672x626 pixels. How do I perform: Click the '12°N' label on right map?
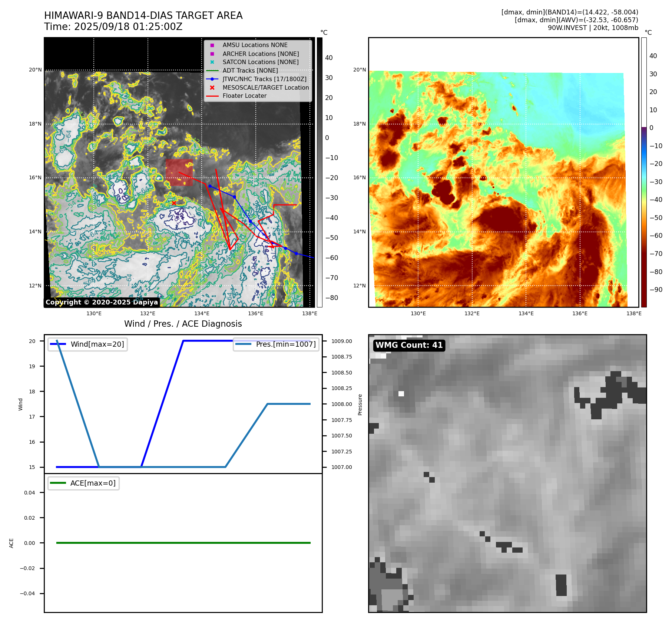click(x=360, y=286)
